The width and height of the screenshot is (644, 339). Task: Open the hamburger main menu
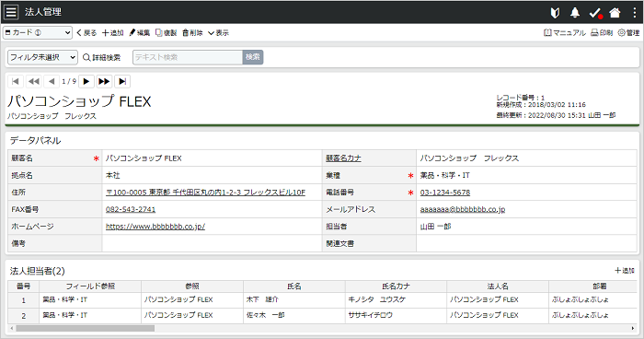[x=11, y=12]
